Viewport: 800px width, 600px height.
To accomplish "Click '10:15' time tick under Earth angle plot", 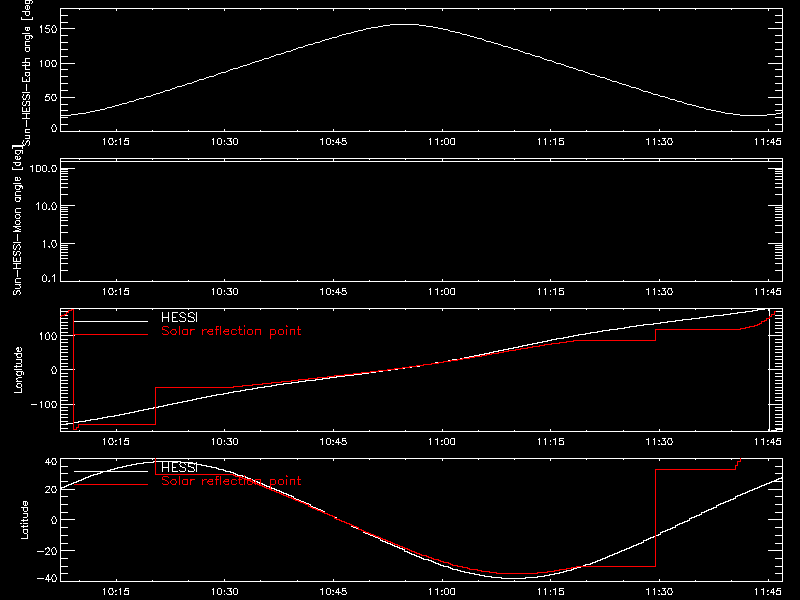I will [x=116, y=142].
